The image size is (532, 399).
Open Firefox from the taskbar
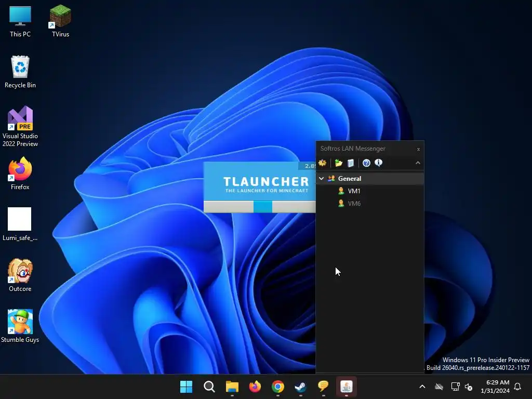(255, 387)
